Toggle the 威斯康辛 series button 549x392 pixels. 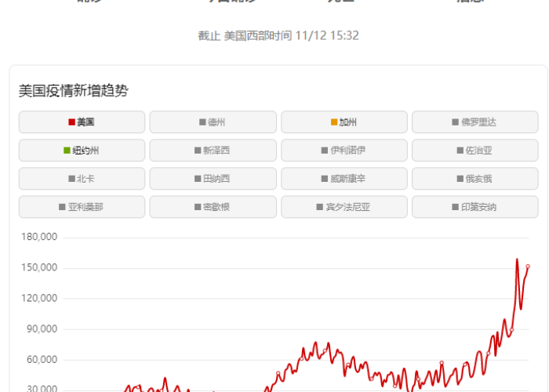[x=344, y=179]
